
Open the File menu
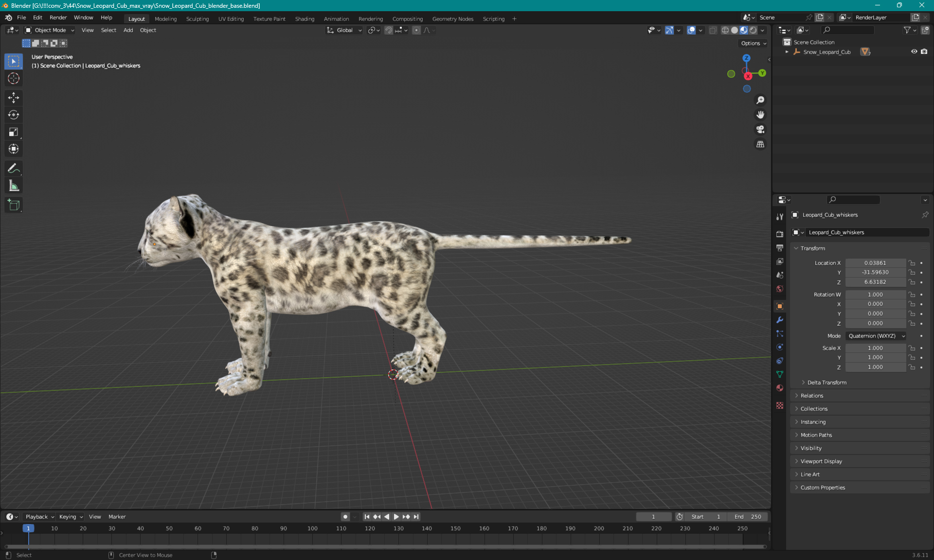pos(21,17)
